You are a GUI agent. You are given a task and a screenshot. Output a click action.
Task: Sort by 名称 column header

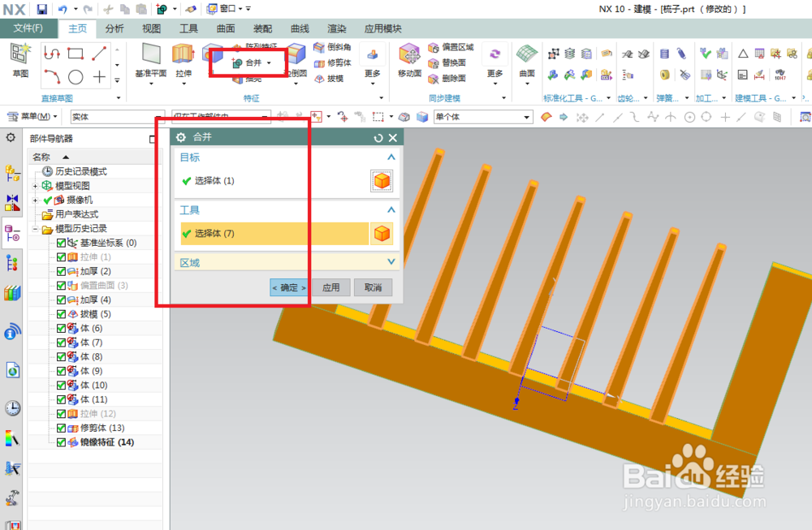point(41,157)
